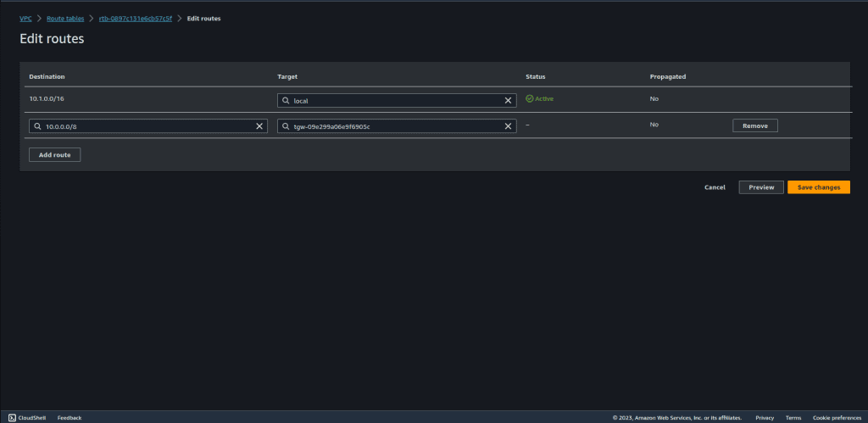The height and width of the screenshot is (423, 868).
Task: Open Feedback in the footer
Action: coord(70,418)
